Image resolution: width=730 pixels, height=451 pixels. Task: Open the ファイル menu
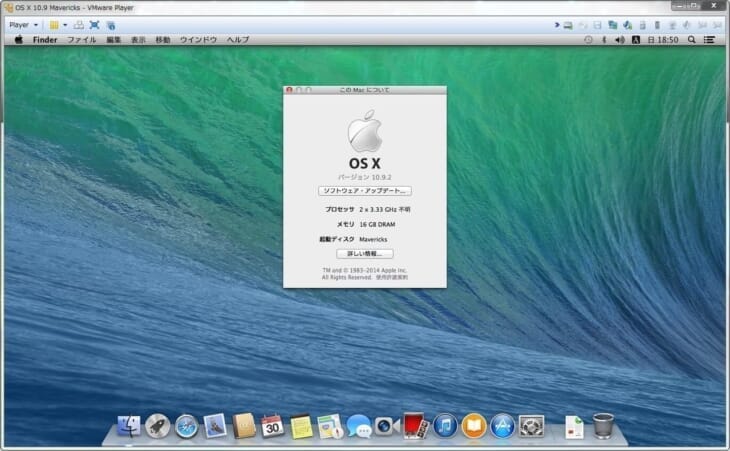[81, 40]
